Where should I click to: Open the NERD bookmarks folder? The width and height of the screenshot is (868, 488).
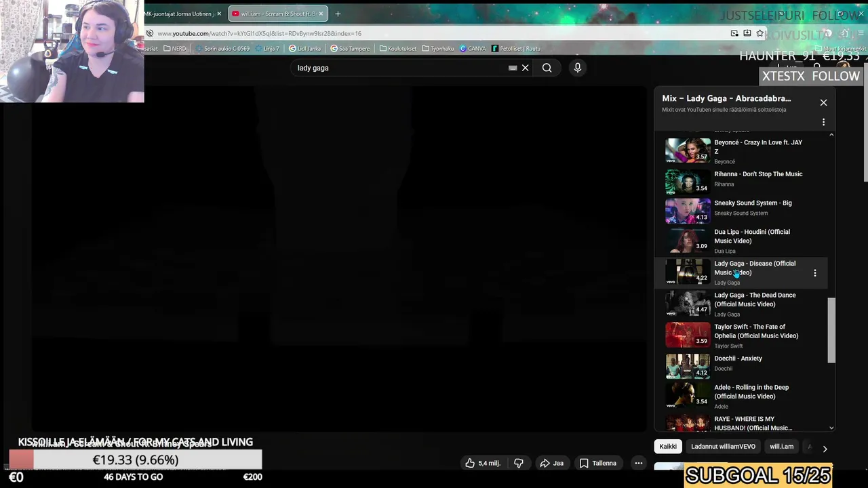point(174,49)
